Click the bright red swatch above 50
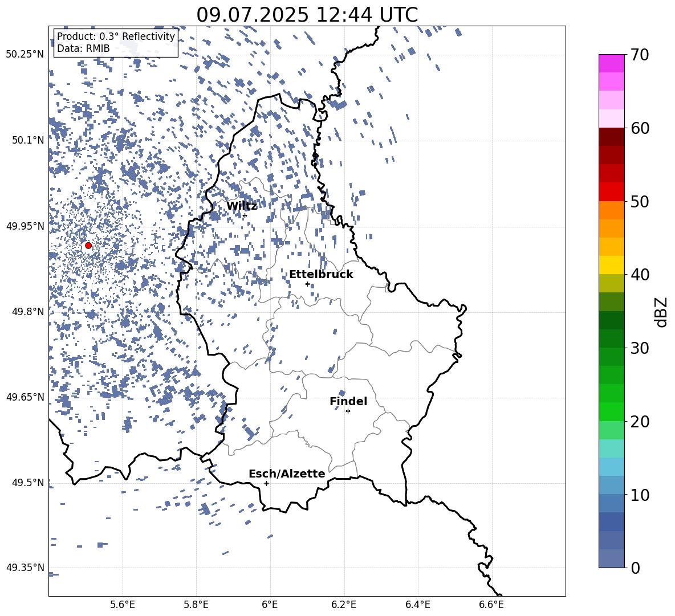 (x=611, y=192)
